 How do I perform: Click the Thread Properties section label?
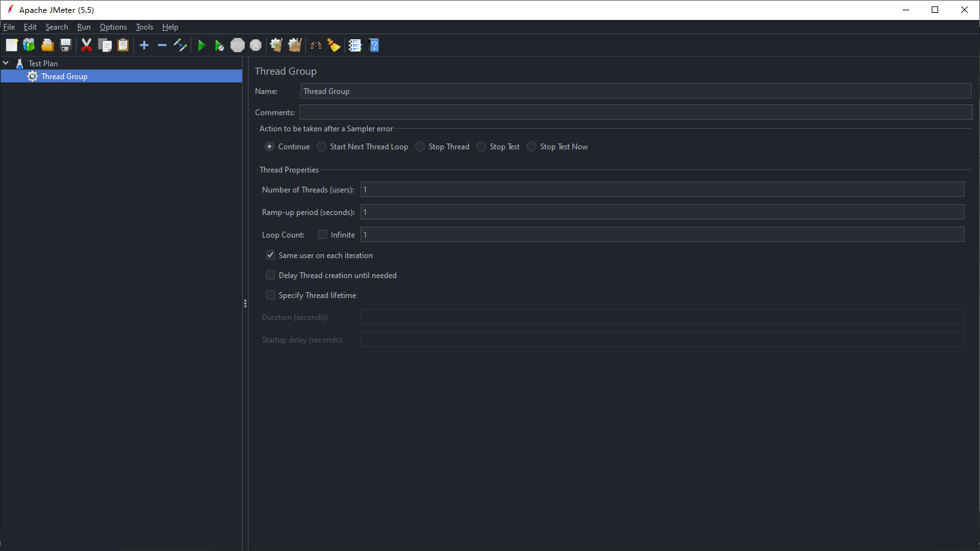[289, 170]
